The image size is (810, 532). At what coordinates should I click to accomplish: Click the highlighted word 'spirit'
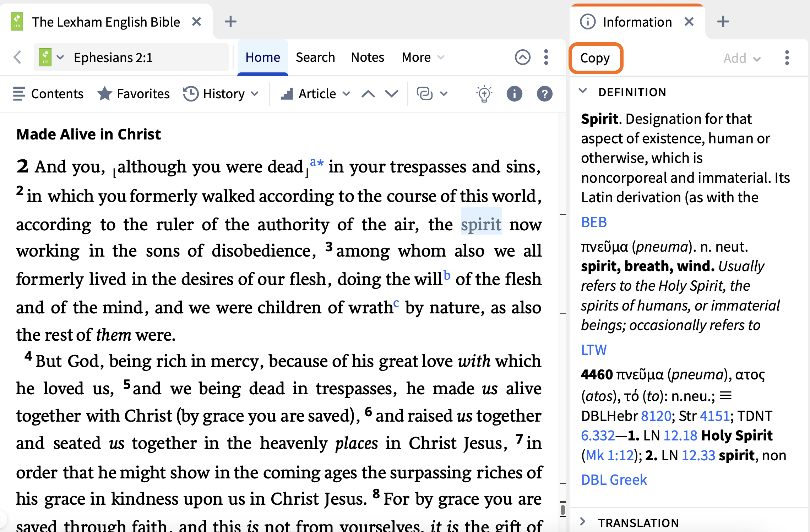pos(481,225)
